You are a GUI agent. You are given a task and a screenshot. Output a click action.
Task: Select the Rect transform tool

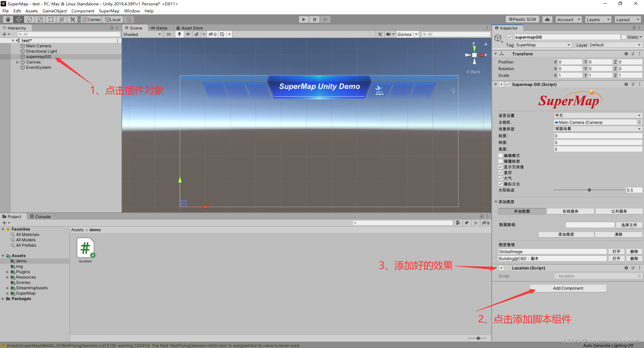click(51, 19)
